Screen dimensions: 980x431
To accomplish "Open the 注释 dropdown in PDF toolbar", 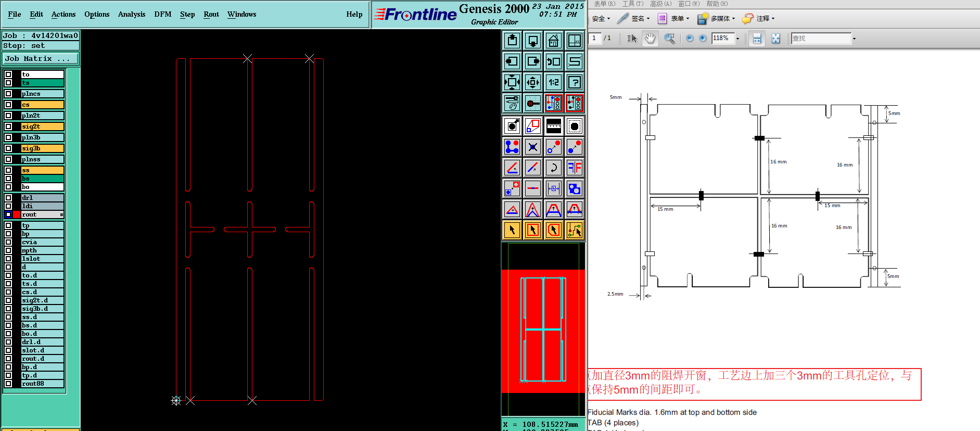I will 759,19.
